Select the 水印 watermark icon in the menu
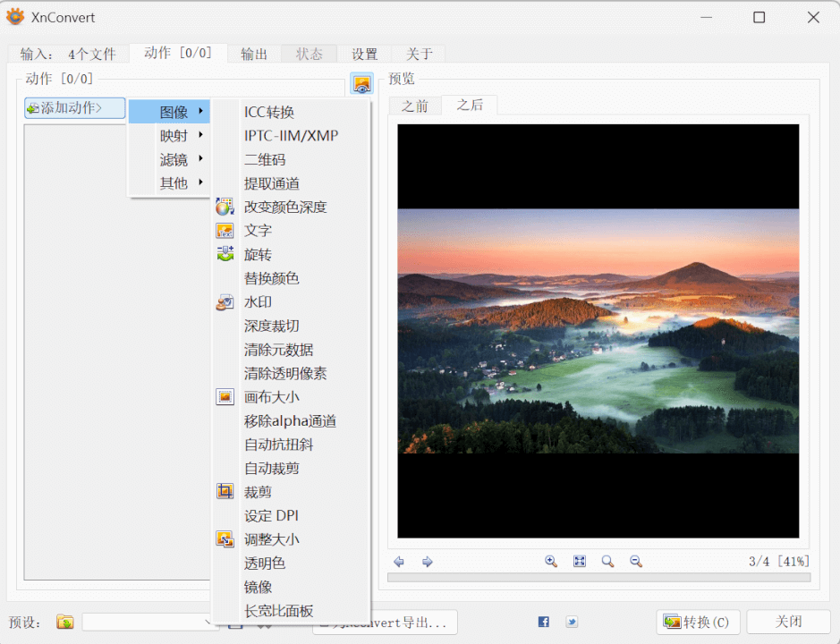840x644 pixels. (x=225, y=301)
